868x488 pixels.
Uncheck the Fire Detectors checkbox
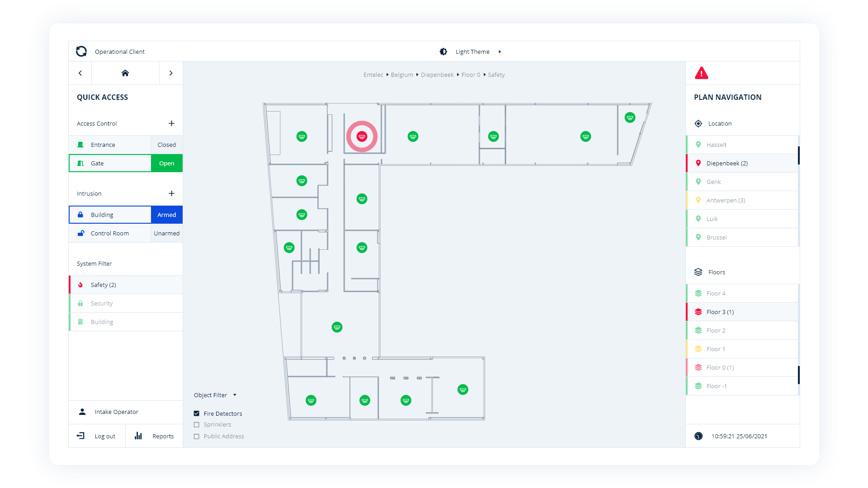click(x=197, y=413)
